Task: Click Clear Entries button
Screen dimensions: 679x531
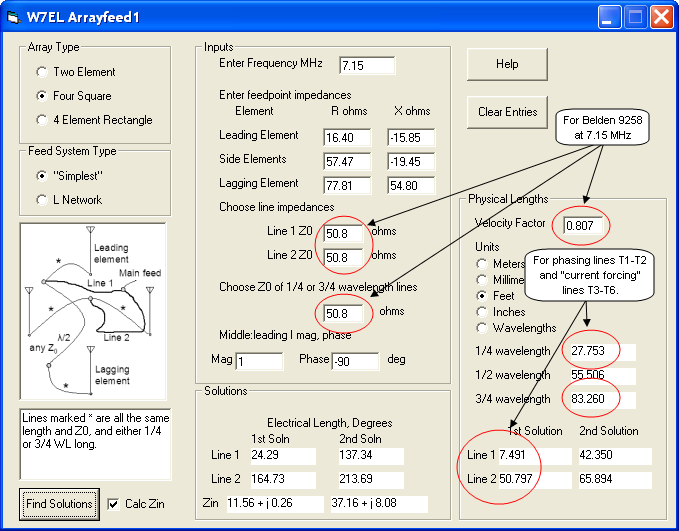Action: 507,112
